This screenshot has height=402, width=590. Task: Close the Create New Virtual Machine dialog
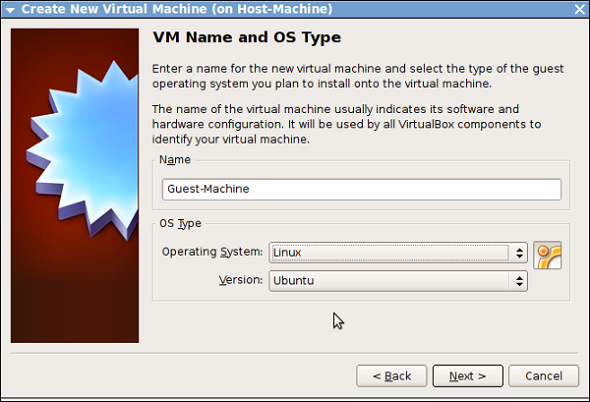579,9
